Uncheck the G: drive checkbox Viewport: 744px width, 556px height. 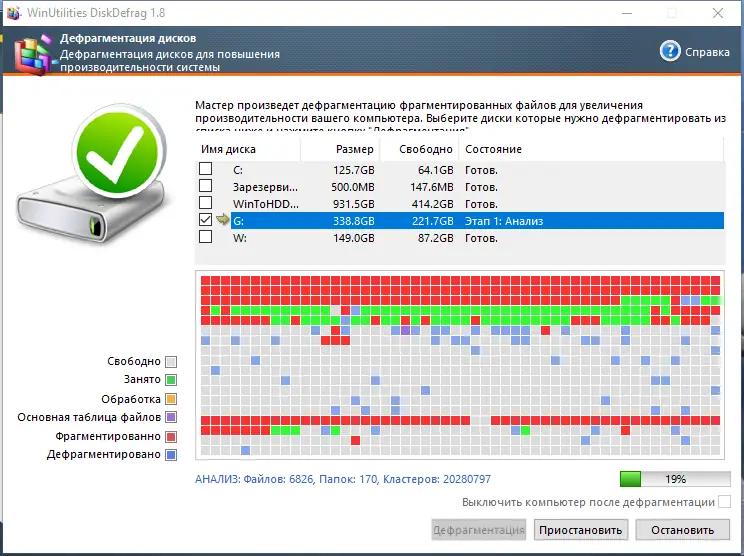[x=205, y=220]
